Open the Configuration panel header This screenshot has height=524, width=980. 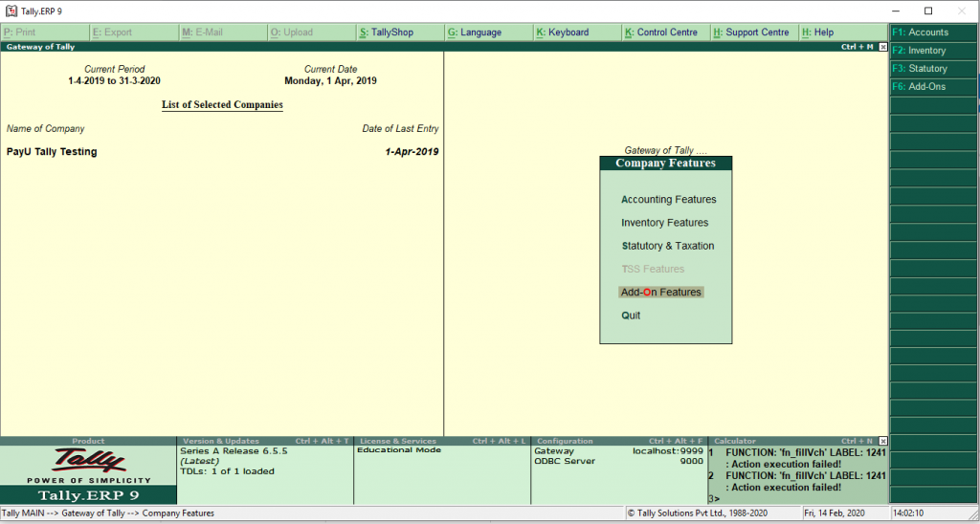pyautogui.click(x=619, y=441)
